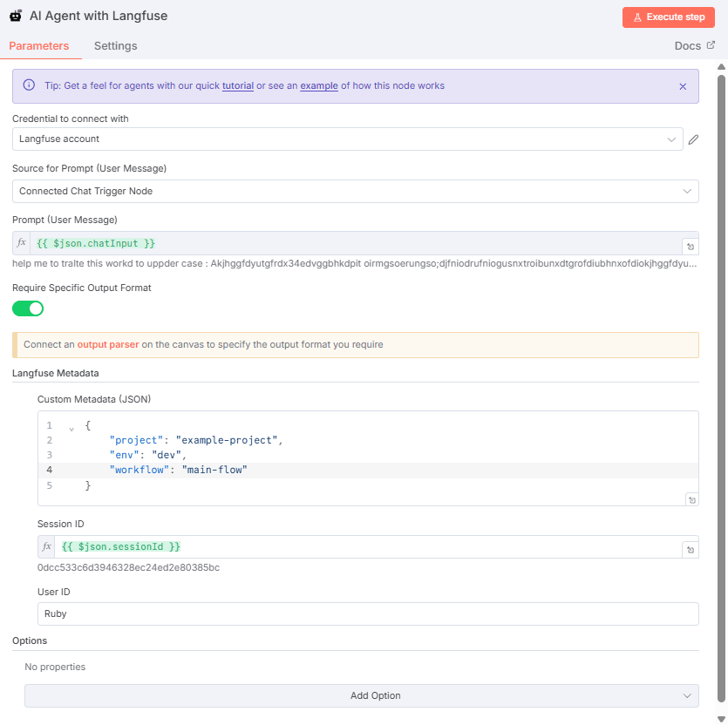Click the pencil icon to edit Langfuse credential
This screenshot has height=725, width=728.
tap(693, 139)
